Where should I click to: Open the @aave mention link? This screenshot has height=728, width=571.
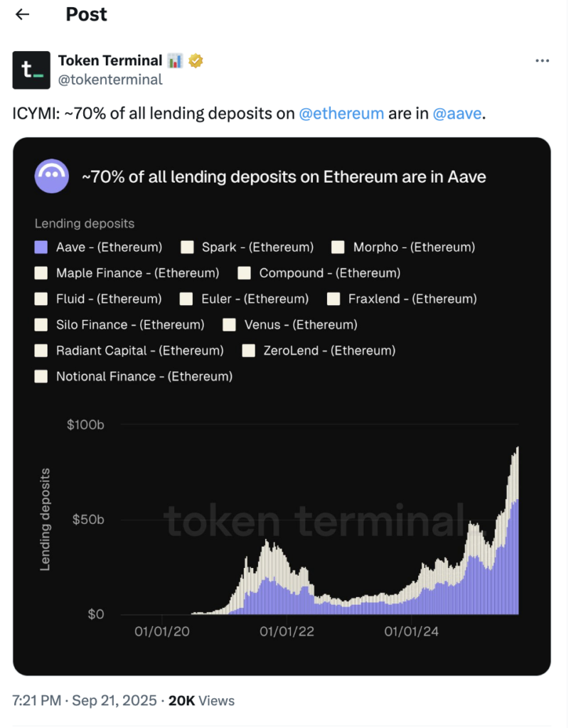[457, 114]
